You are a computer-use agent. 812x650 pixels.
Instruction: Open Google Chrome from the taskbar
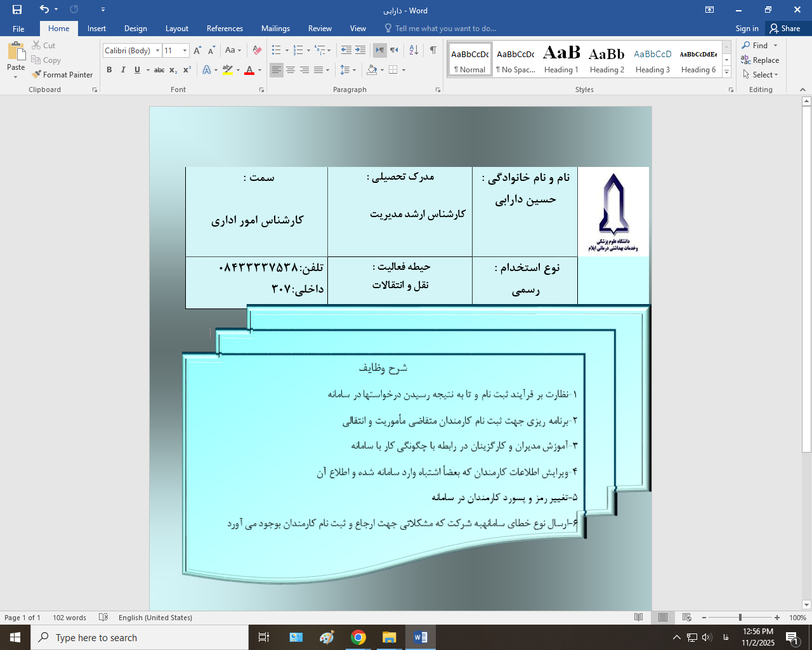(x=358, y=637)
